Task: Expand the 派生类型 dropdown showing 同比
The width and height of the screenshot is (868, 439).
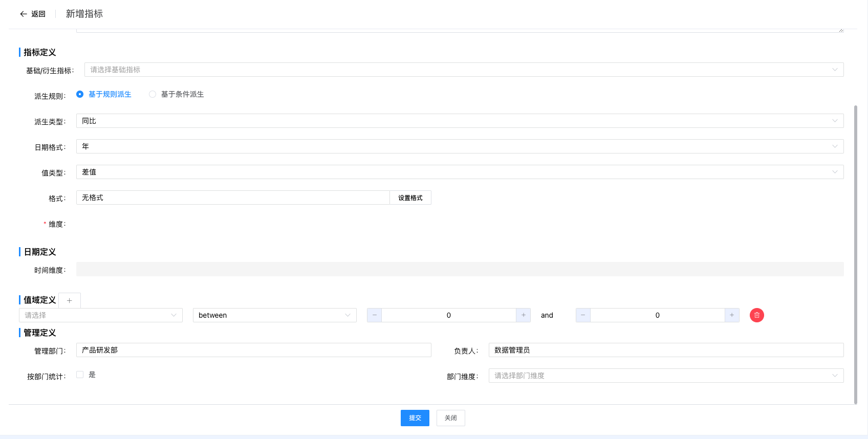Action: [x=460, y=121]
